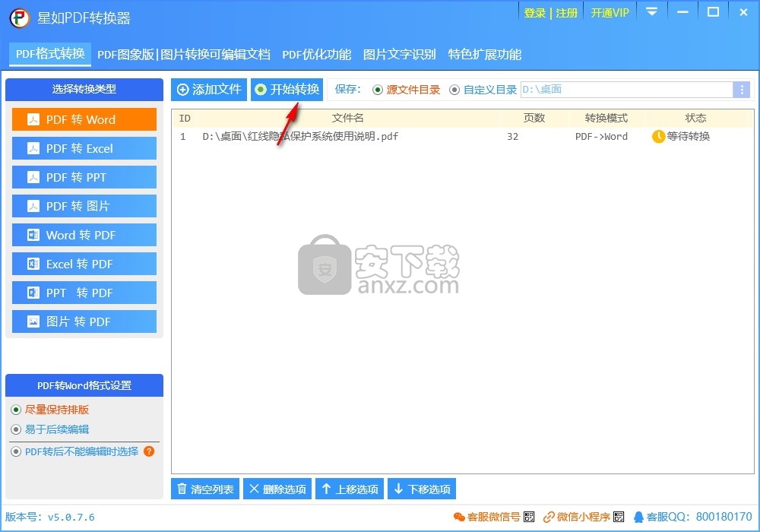
Task: Click the 状态 column header
Action: click(695, 119)
